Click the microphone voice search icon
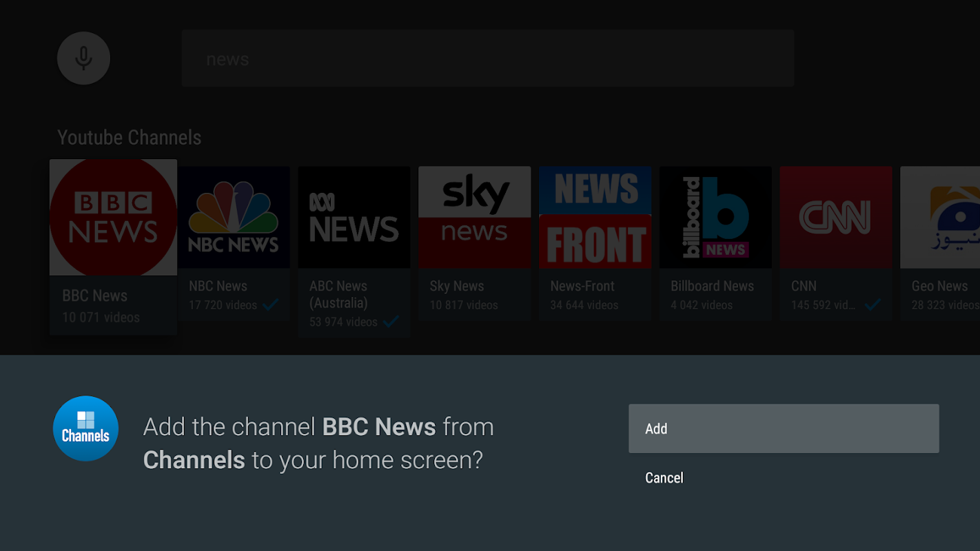980x551 pixels. [83, 58]
